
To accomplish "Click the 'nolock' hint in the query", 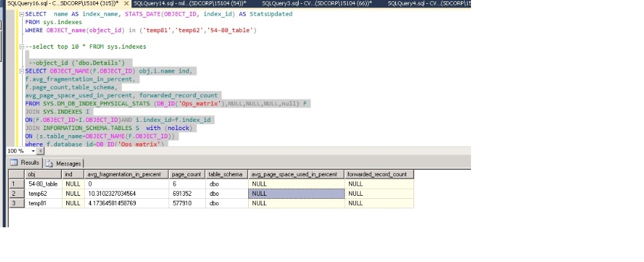I will tap(179, 128).
